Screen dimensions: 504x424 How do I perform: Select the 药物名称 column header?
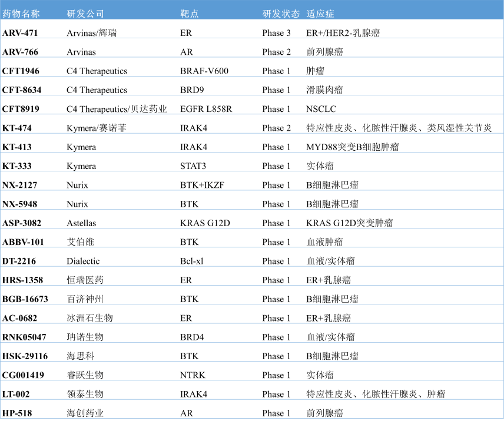click(21, 14)
